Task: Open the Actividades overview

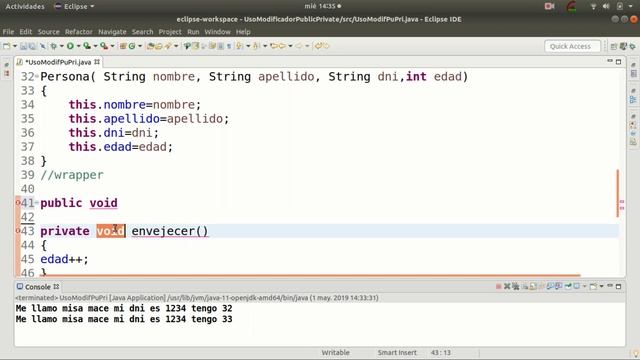Action: 25,7
